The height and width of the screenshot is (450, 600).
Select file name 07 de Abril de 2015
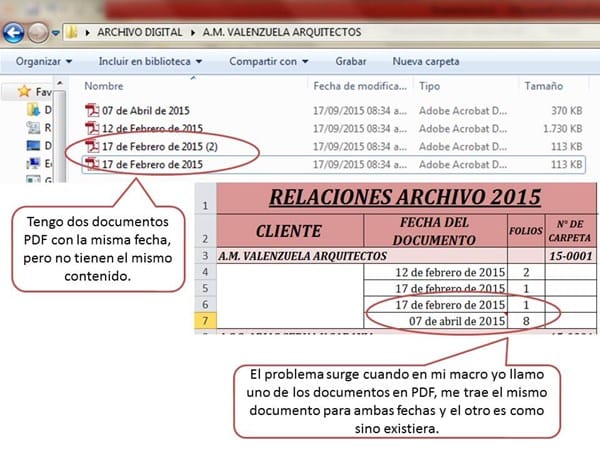pyautogui.click(x=146, y=111)
